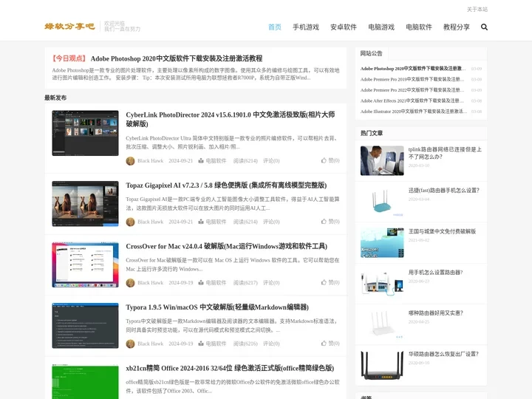This screenshot has width=532, height=399.
Task: Open 电脑软件 navigation item
Action: coord(419,27)
